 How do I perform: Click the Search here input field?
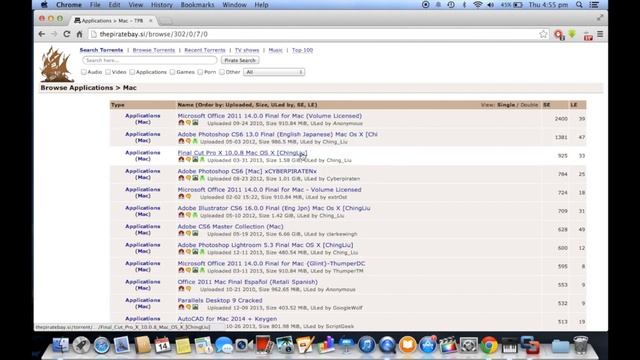click(x=149, y=60)
